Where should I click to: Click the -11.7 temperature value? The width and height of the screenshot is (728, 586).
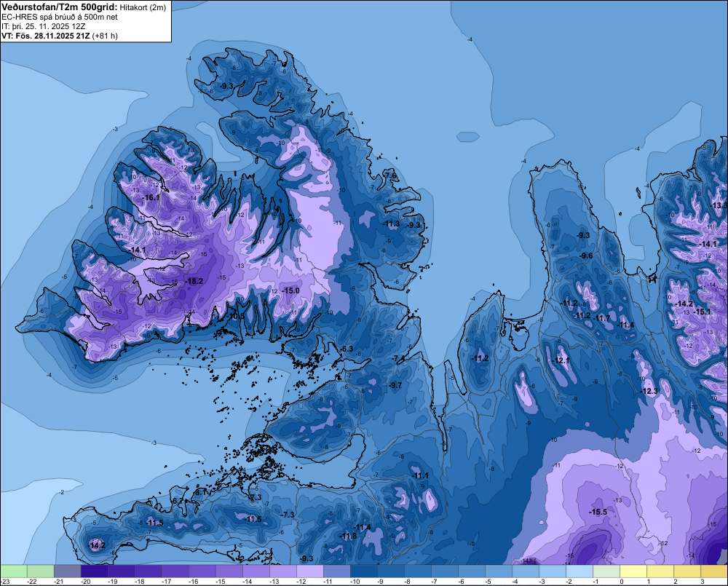(602, 318)
